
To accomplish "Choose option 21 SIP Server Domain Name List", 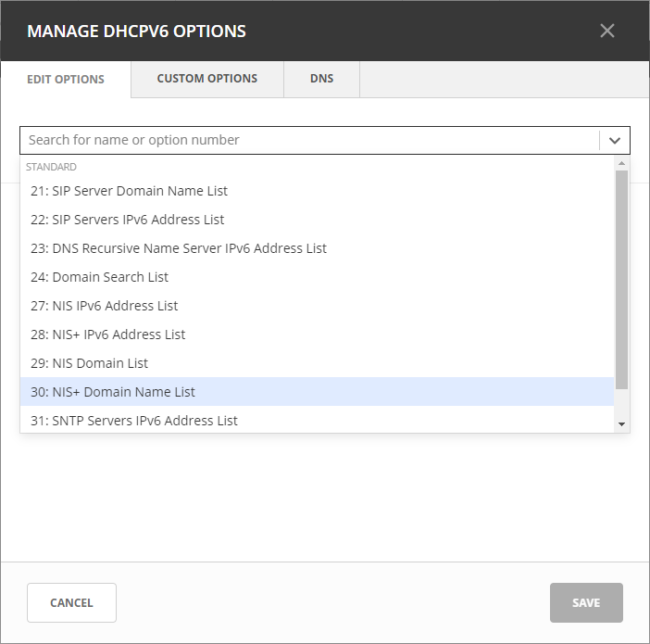I will click(129, 191).
